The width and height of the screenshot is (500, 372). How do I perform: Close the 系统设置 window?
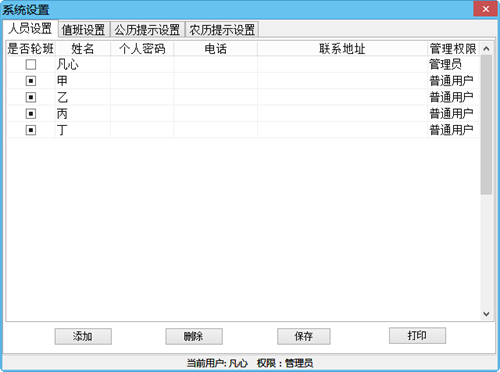click(x=485, y=9)
